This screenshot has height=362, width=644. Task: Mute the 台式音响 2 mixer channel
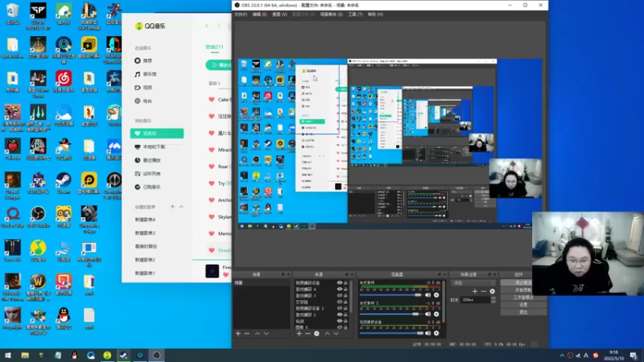(x=428, y=315)
